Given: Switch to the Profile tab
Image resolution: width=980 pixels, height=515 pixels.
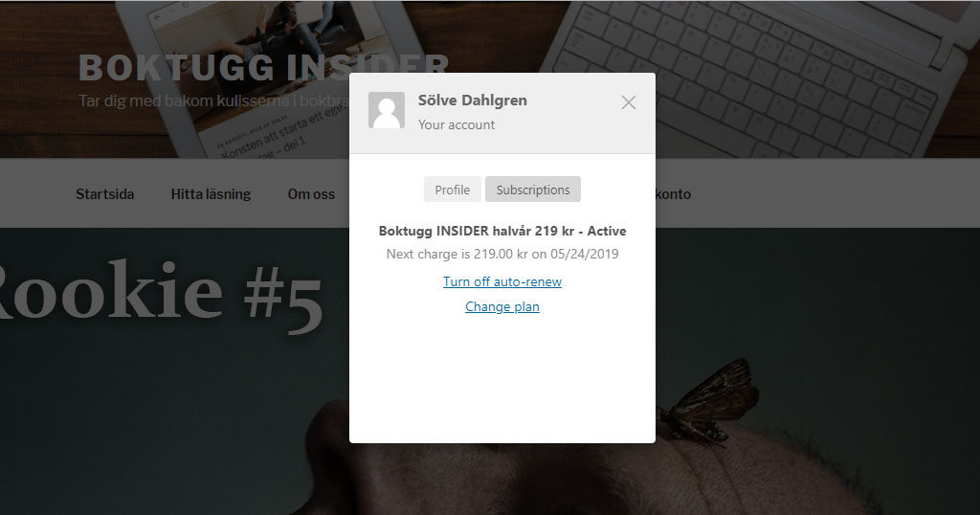Looking at the screenshot, I should 453,190.
